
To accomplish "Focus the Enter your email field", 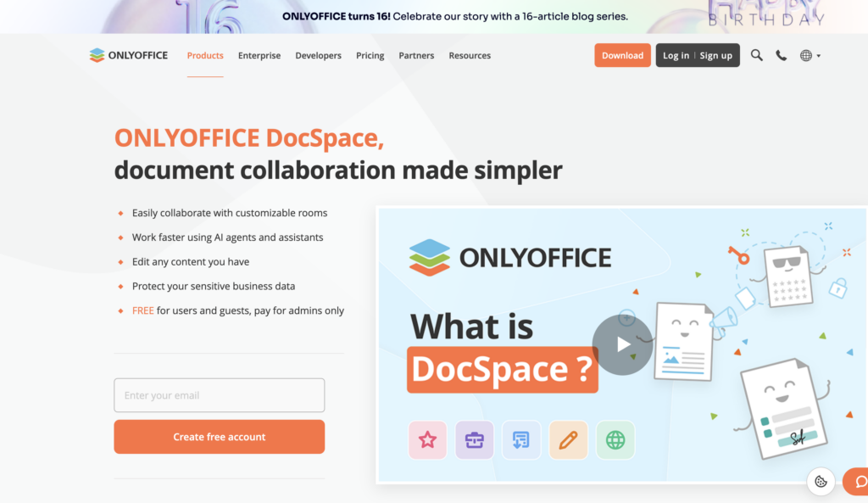I will click(x=220, y=395).
